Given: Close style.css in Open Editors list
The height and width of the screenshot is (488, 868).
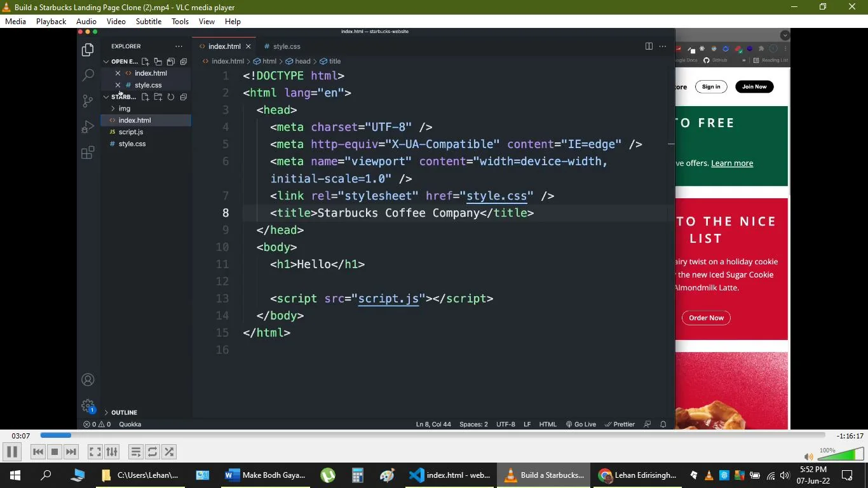Looking at the screenshot, I should click(118, 85).
